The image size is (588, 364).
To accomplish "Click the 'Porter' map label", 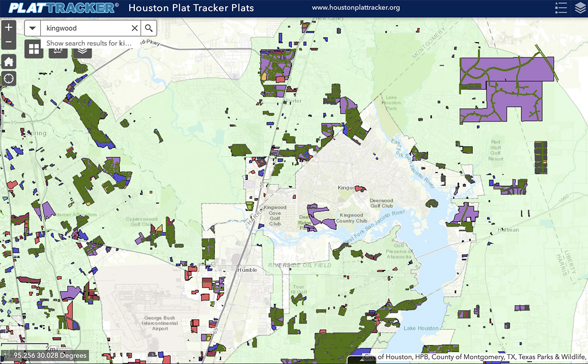I will pos(294,101).
